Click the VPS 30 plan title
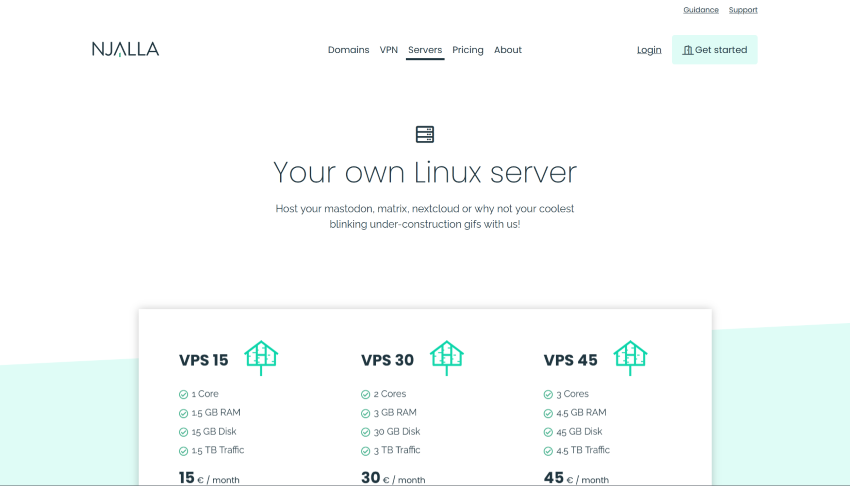Screen dimensions: 850x486 click(x=387, y=360)
